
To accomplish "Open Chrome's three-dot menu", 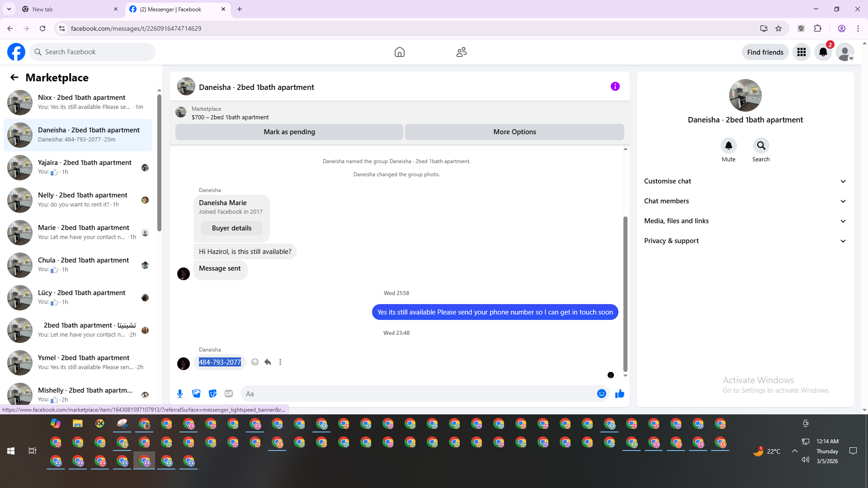I will (858, 28).
